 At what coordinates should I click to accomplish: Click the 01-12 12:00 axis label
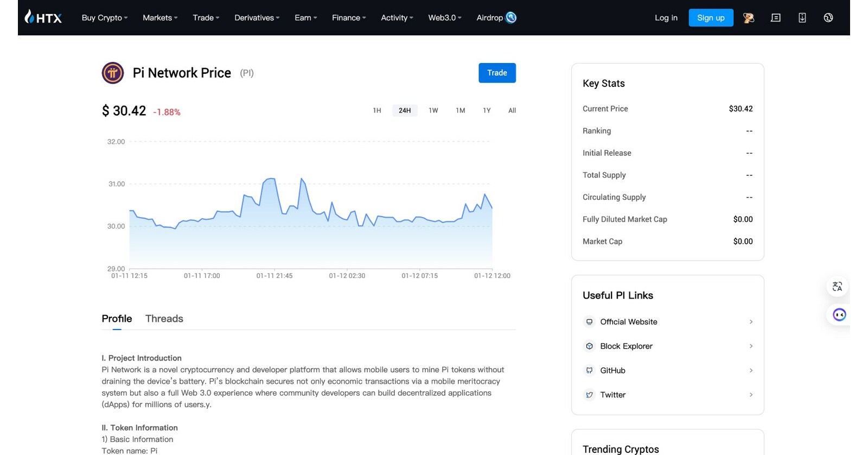(492, 276)
